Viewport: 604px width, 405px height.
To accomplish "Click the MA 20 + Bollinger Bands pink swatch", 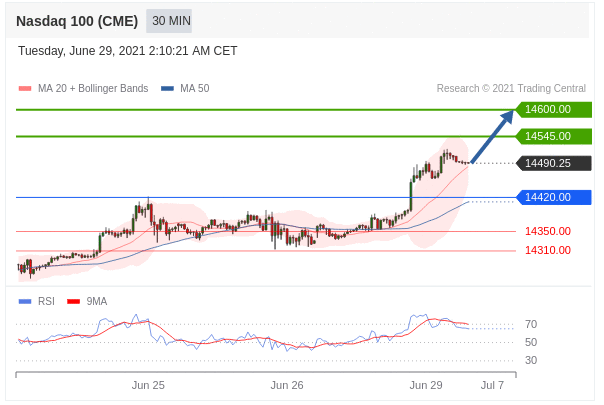I will click(x=25, y=89).
